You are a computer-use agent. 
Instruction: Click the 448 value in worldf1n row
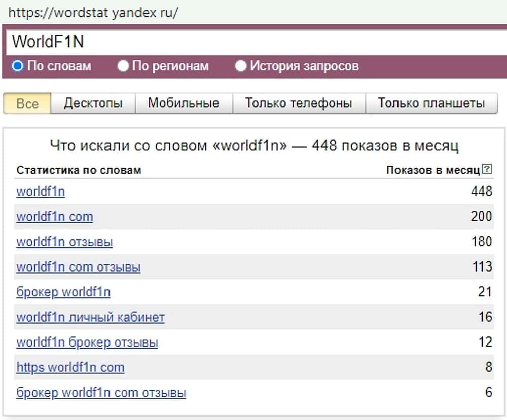coord(482,192)
